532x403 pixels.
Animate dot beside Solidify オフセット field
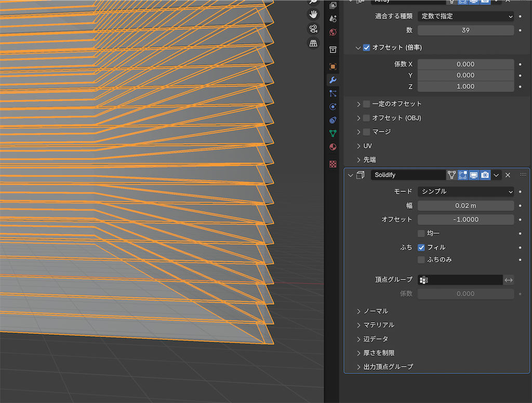[520, 220]
